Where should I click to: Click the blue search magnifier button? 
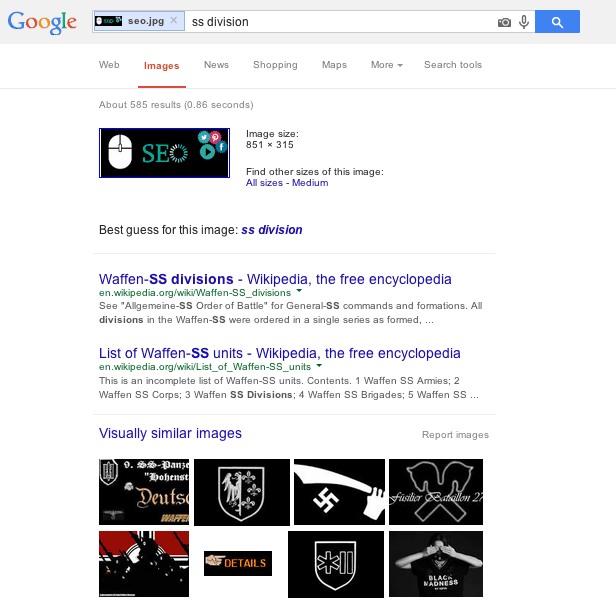click(x=557, y=22)
